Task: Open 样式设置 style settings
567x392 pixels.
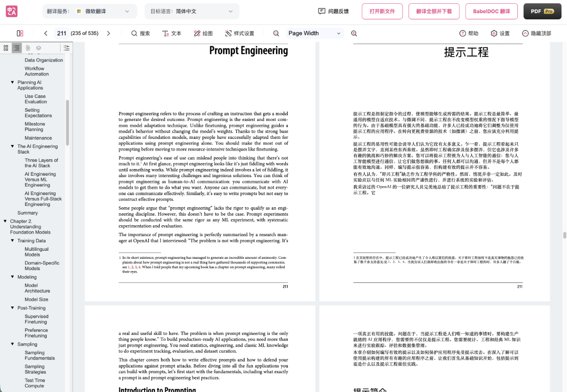Action: pyautogui.click(x=240, y=33)
